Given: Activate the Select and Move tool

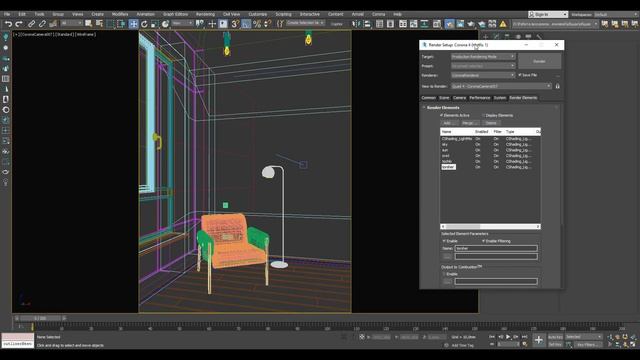Looking at the screenshot, I should tap(133, 24).
